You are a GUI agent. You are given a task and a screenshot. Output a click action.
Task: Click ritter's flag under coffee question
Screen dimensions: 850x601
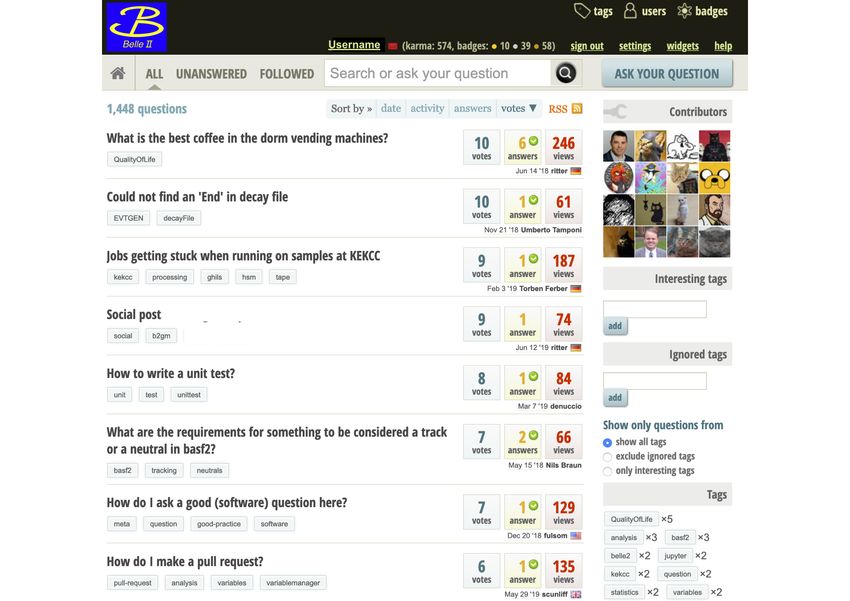tap(576, 171)
